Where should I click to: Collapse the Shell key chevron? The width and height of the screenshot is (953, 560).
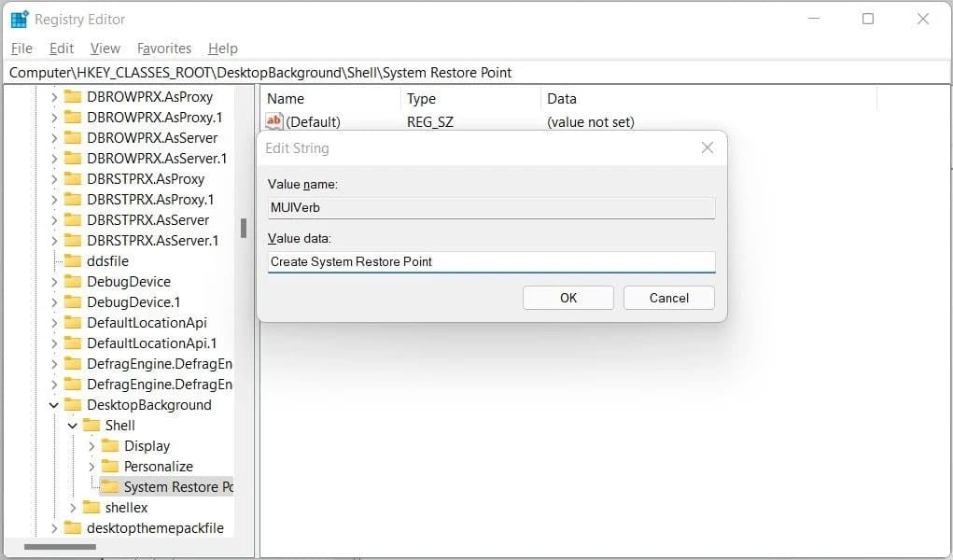pyautogui.click(x=73, y=426)
